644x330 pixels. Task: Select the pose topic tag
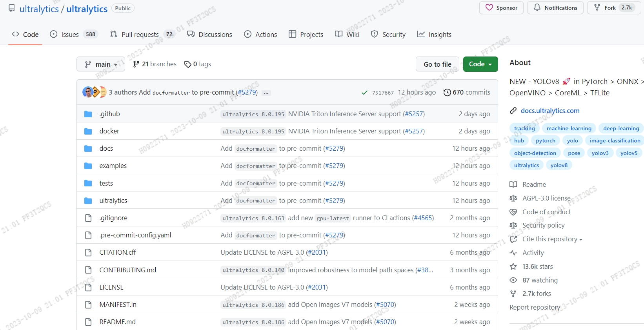(x=574, y=153)
